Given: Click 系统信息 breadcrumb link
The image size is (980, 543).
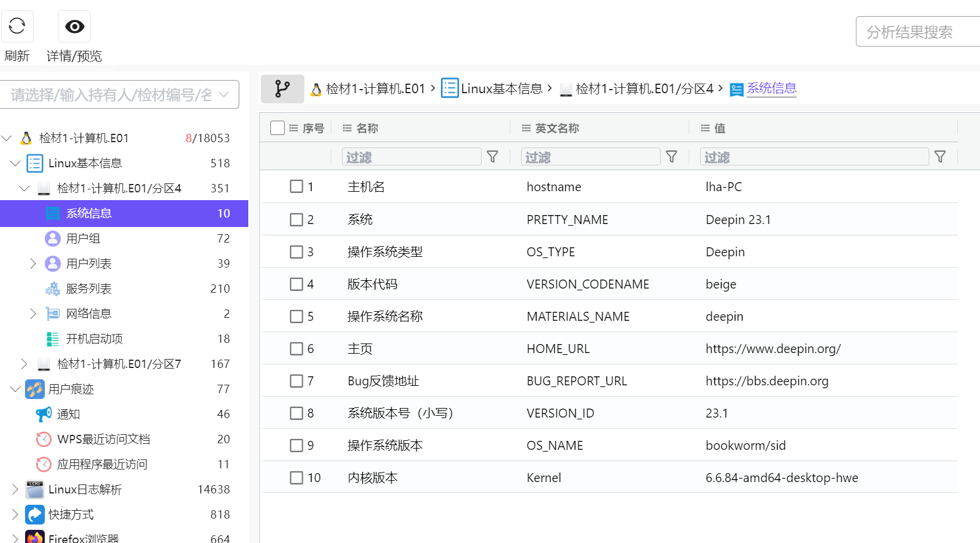Looking at the screenshot, I should 771,88.
